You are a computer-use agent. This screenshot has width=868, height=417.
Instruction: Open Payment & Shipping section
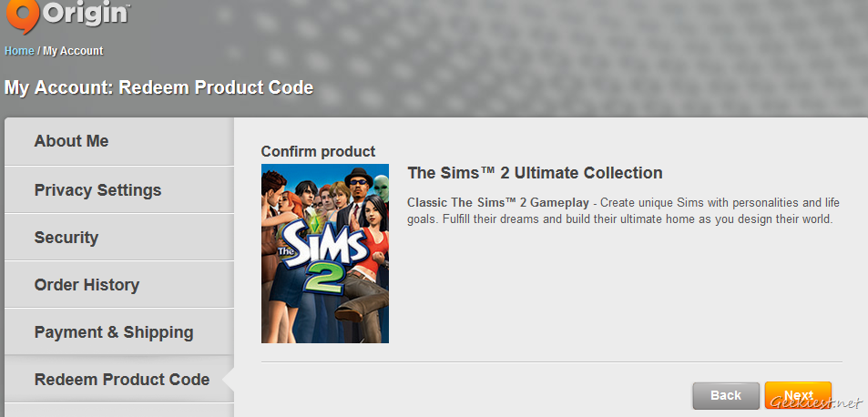coord(114,332)
